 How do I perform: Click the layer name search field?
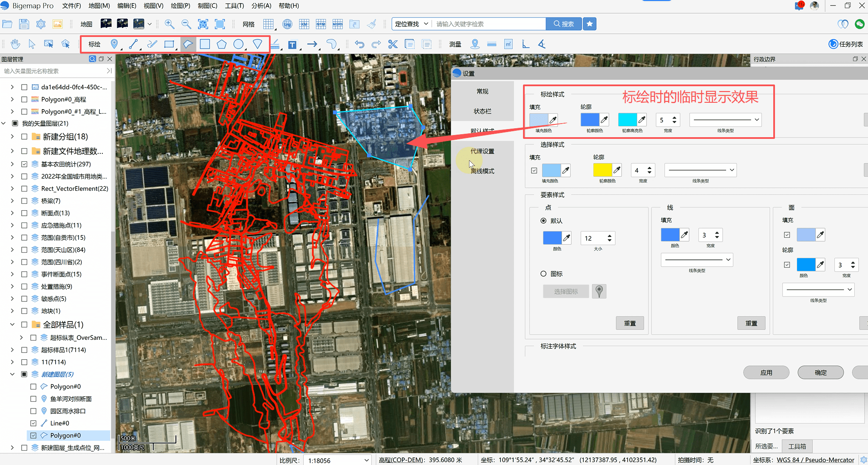53,71
